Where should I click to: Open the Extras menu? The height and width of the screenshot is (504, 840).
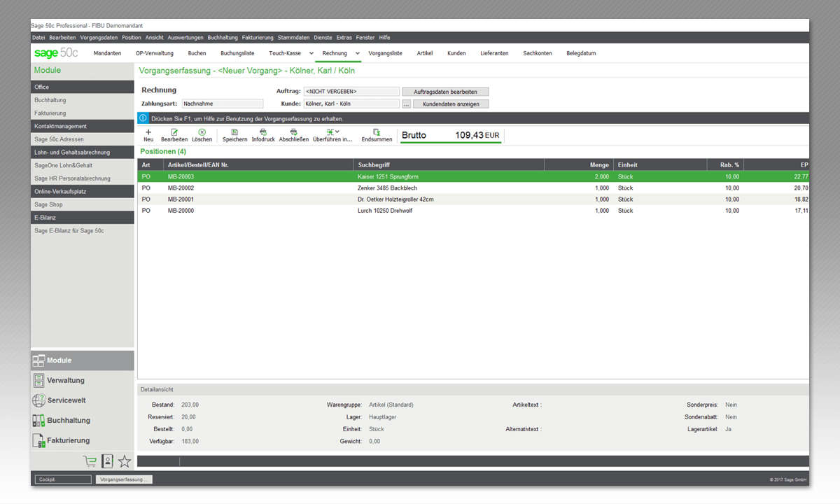pyautogui.click(x=344, y=37)
